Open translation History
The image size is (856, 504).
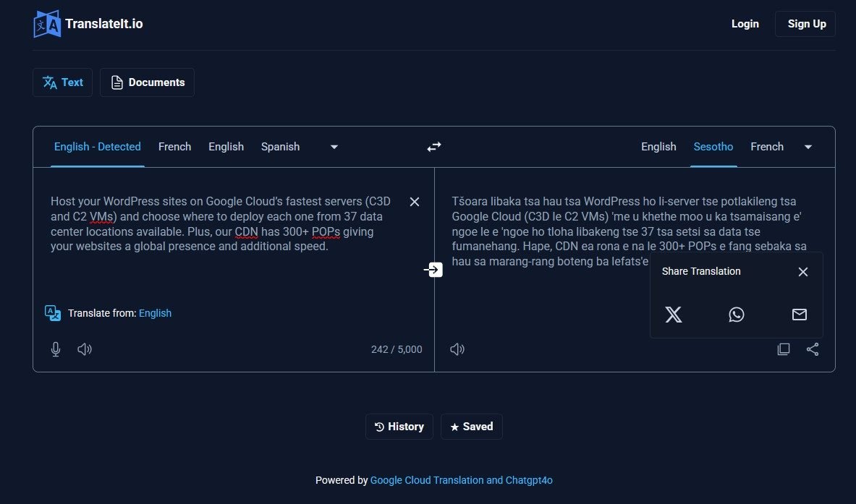(x=399, y=427)
